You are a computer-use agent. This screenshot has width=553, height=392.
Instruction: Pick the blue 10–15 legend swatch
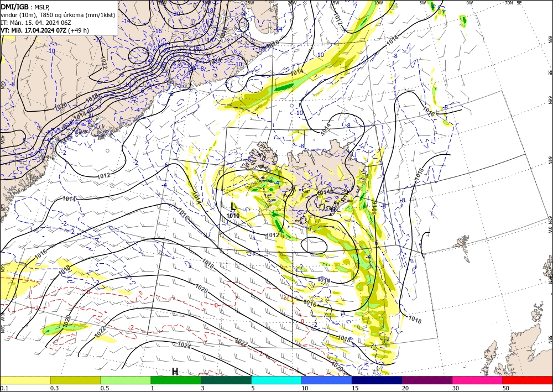tap(327, 380)
